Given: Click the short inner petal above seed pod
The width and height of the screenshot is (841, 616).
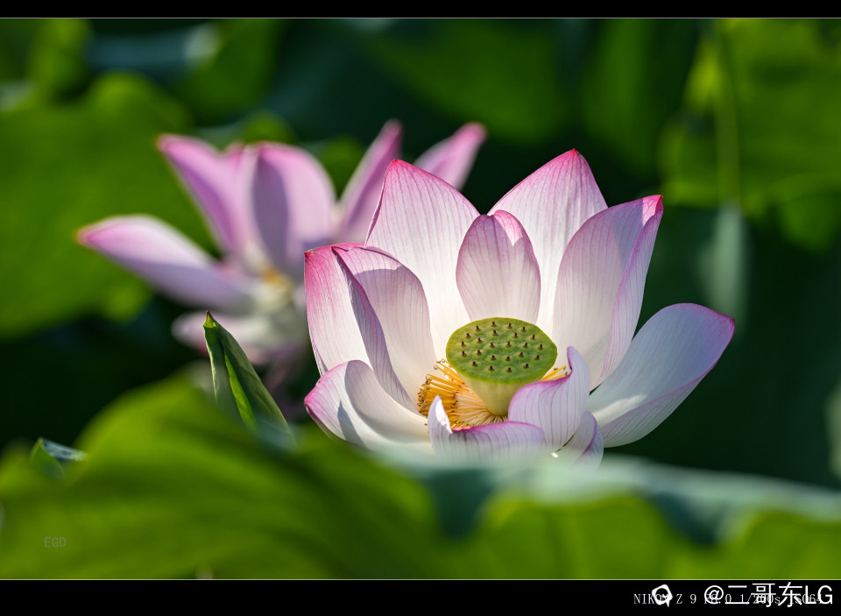Looking at the screenshot, I should pos(498,267).
